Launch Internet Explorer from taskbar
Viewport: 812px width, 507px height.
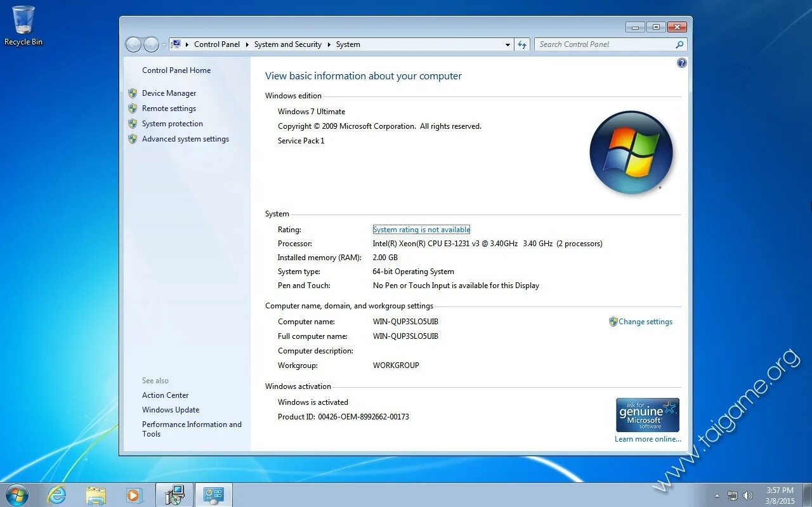[x=56, y=495]
